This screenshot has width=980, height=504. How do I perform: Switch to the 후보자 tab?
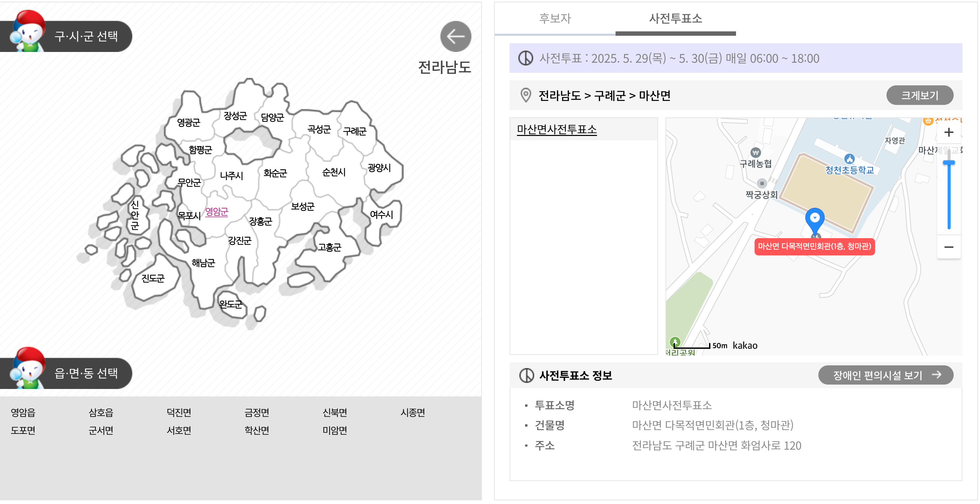coord(555,19)
